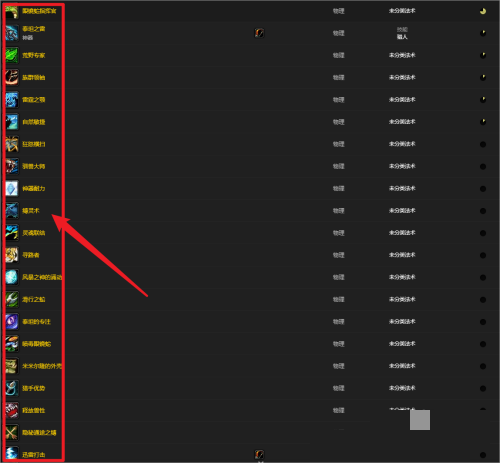Screen dimensions: 500x463
Task: Open the 自然敏捷 spell link
Action: 34,122
